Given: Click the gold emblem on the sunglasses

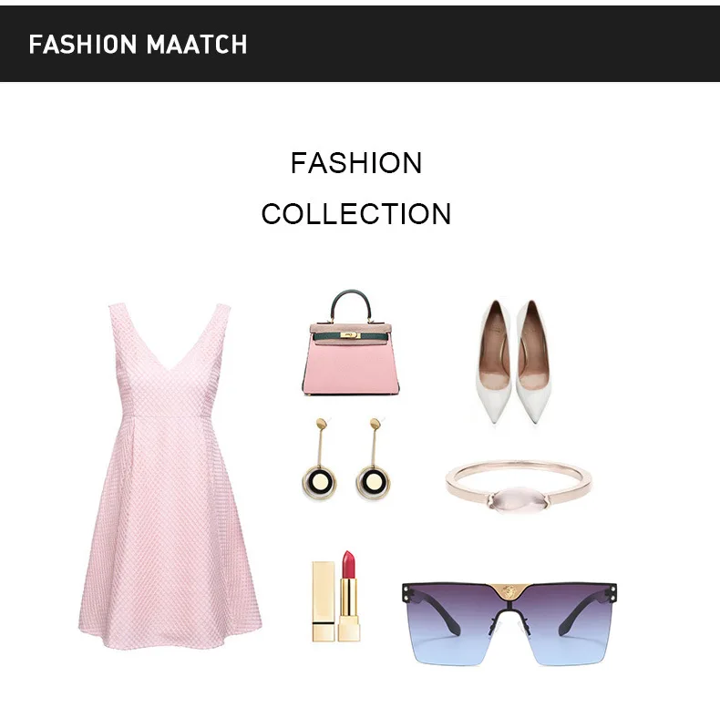Looking at the screenshot, I should coord(509,592).
